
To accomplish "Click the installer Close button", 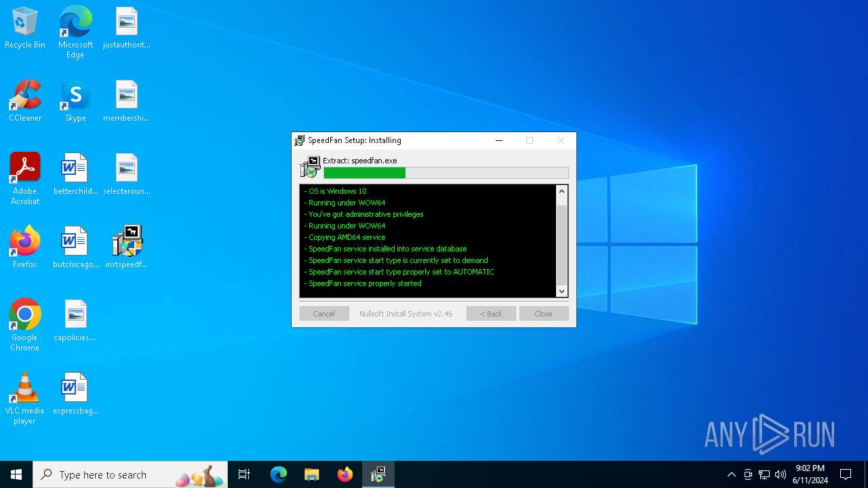I will pos(544,314).
